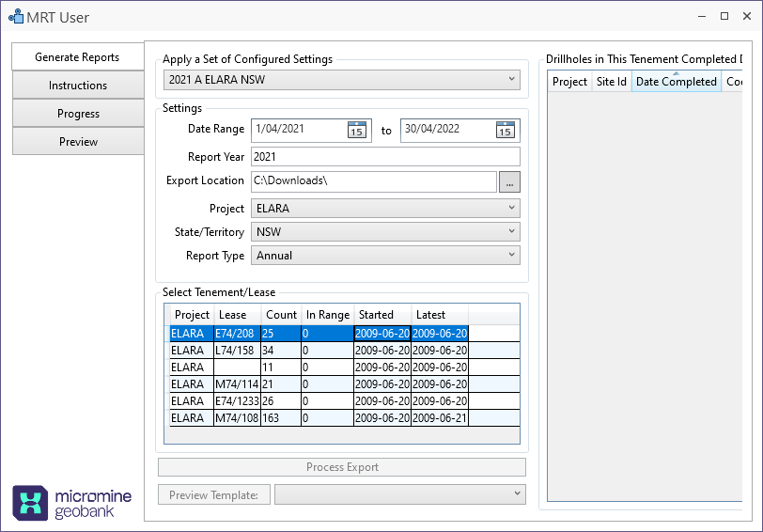Expand the Configured Settings dropdown
The width and height of the screenshot is (763, 532).
point(341,80)
